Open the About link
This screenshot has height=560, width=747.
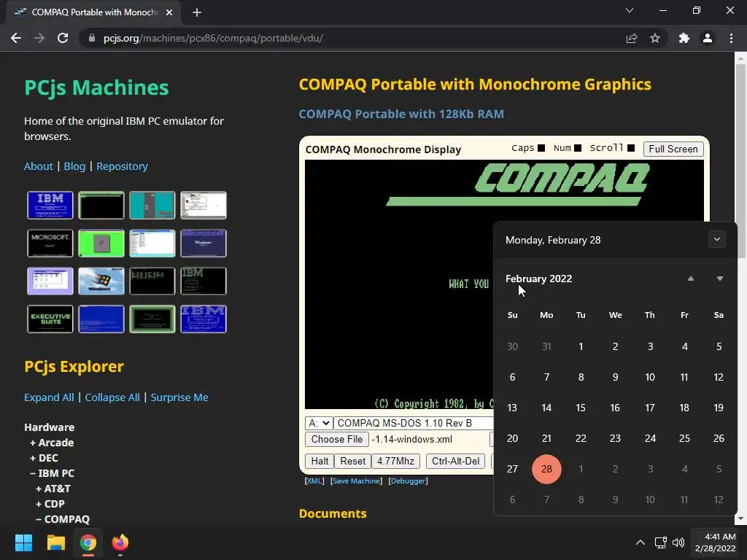tap(39, 166)
